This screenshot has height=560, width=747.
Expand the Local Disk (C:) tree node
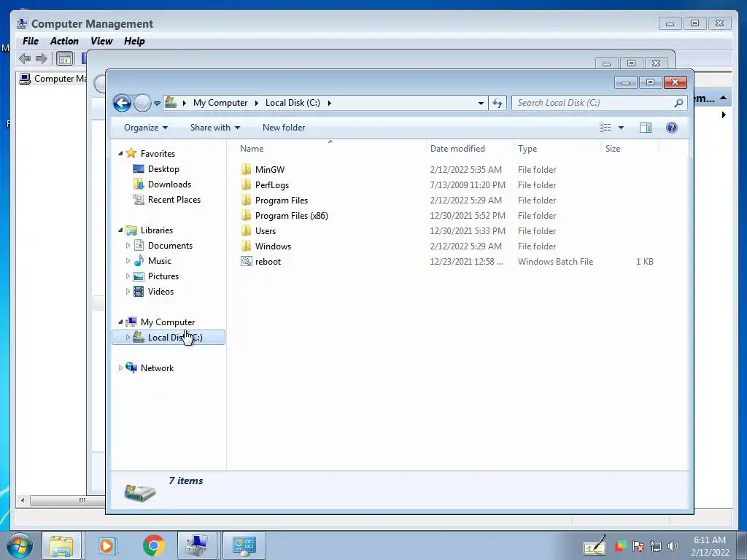(x=128, y=337)
